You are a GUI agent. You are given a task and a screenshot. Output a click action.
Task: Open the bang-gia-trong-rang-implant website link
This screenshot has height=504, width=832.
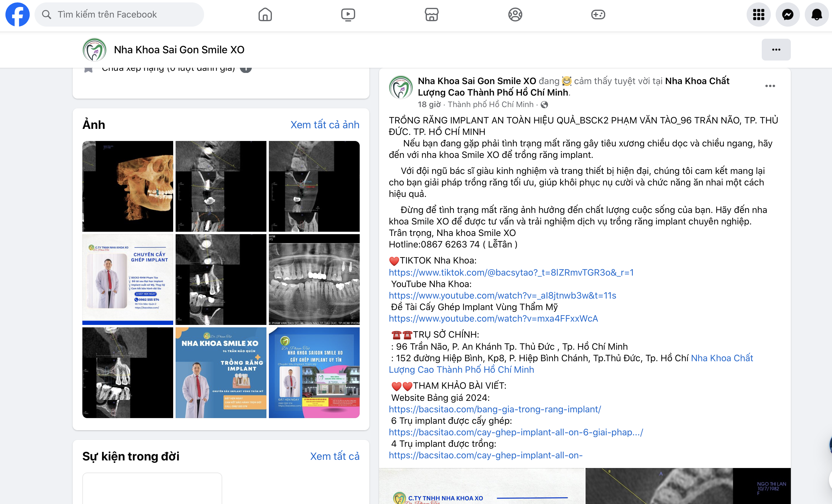pos(495,409)
